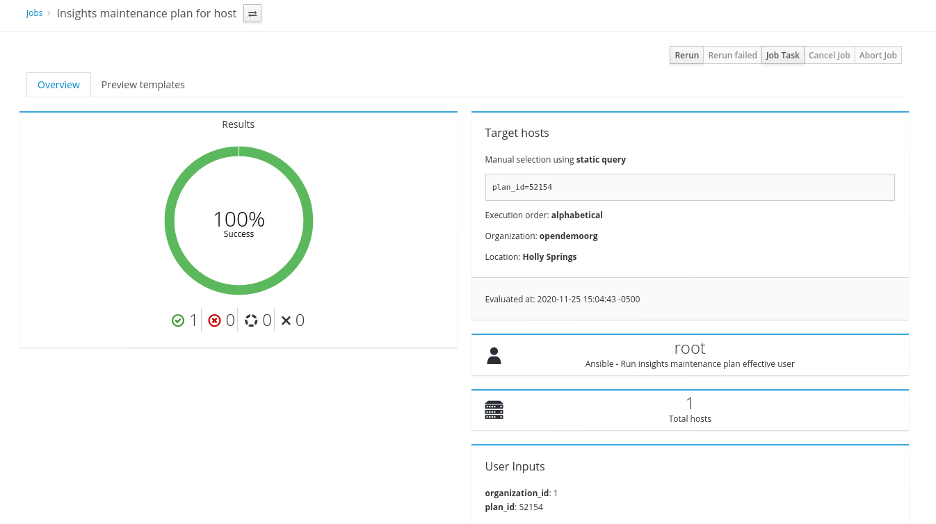Viewport: 936px width, 524px height.
Task: Click the Total hosts count number
Action: click(689, 402)
